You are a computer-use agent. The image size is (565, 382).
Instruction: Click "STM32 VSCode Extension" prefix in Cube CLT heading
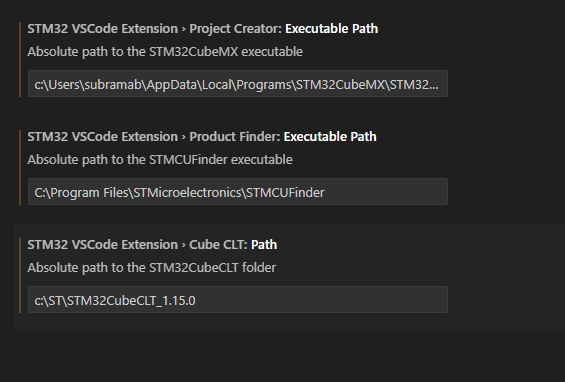tap(103, 245)
